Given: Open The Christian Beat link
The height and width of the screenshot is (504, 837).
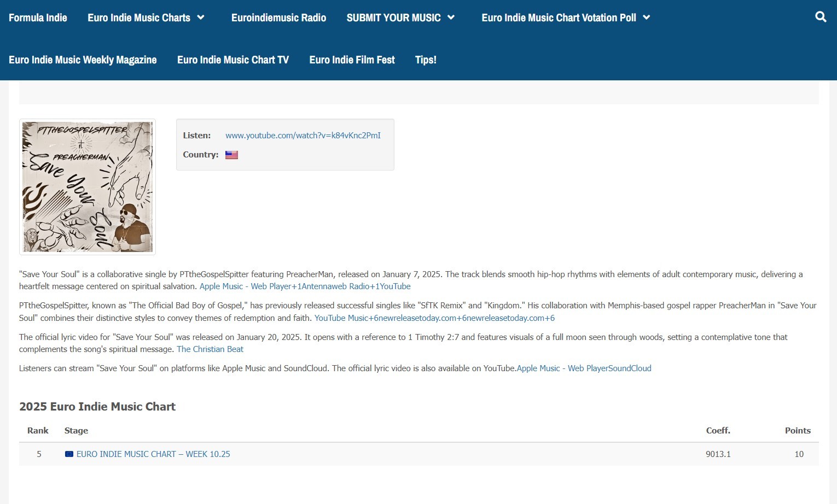Looking at the screenshot, I should pos(210,349).
